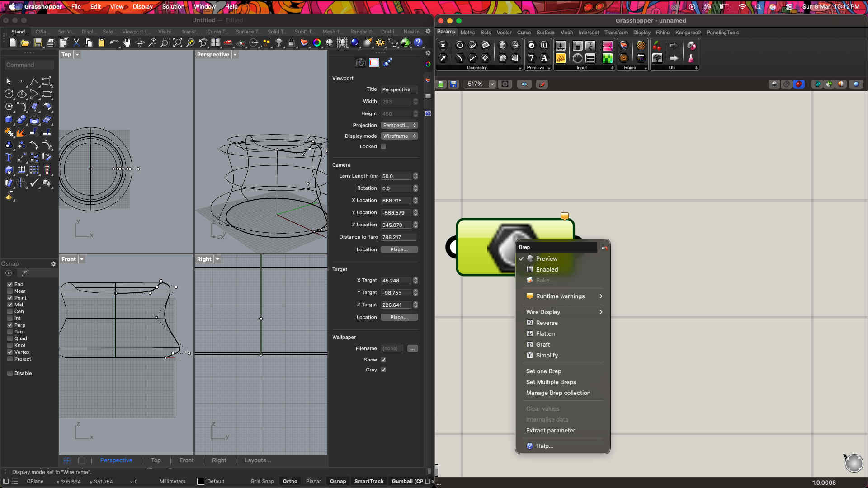Click the Print icon in Rhino toolbar
This screenshot has width=868, height=488.
click(51, 42)
